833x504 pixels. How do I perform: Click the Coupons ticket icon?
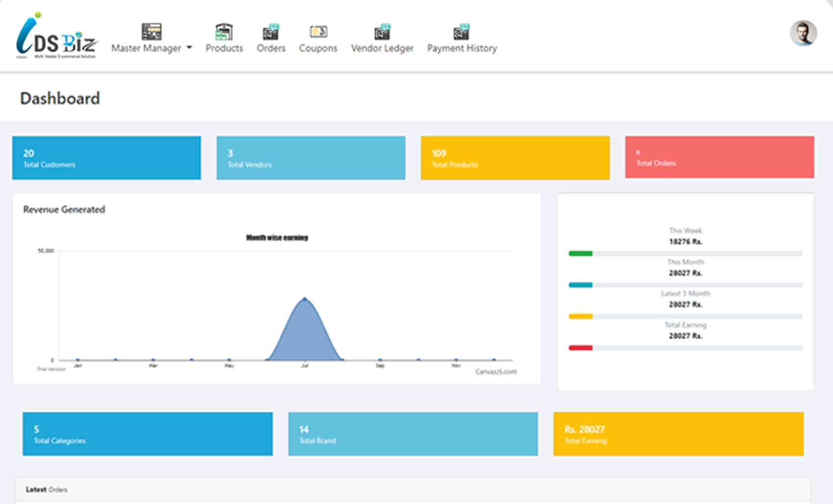tap(318, 32)
